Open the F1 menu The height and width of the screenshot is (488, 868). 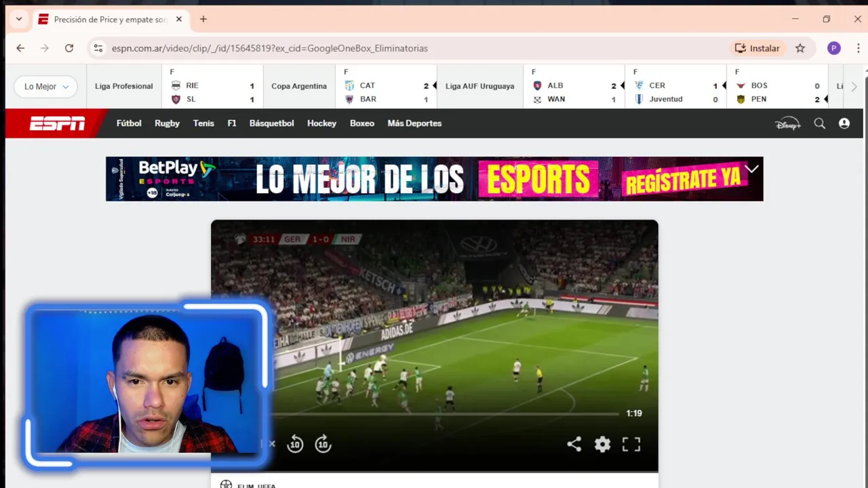232,123
